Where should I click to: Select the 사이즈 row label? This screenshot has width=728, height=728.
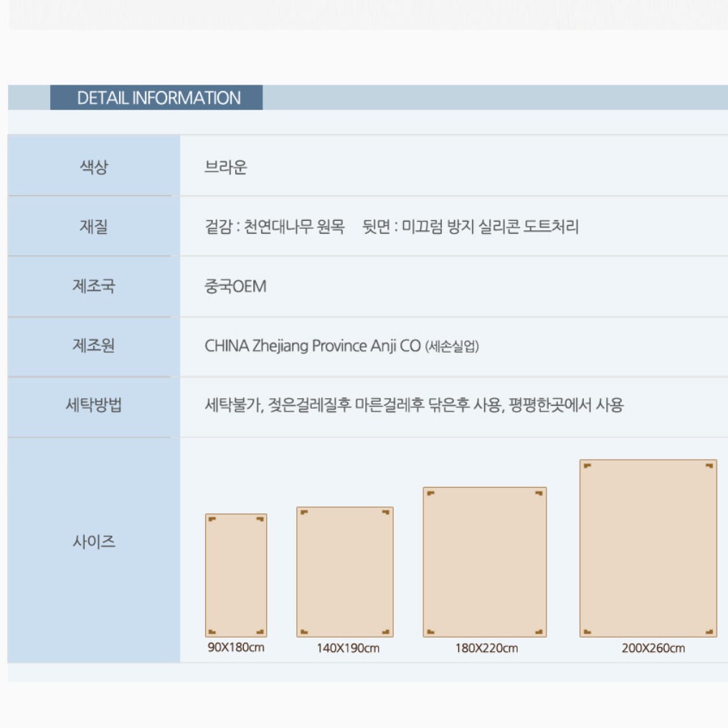(94, 542)
